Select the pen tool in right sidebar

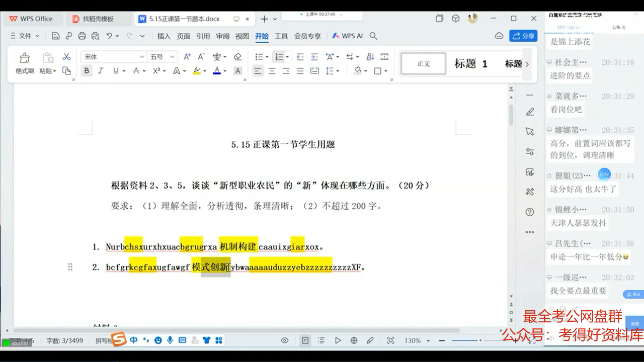(529, 112)
